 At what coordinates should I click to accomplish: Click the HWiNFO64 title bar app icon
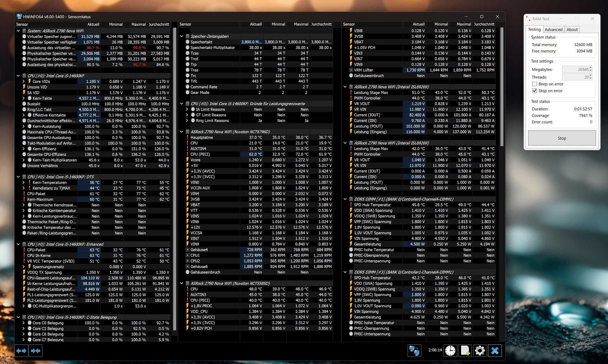click(19, 16)
